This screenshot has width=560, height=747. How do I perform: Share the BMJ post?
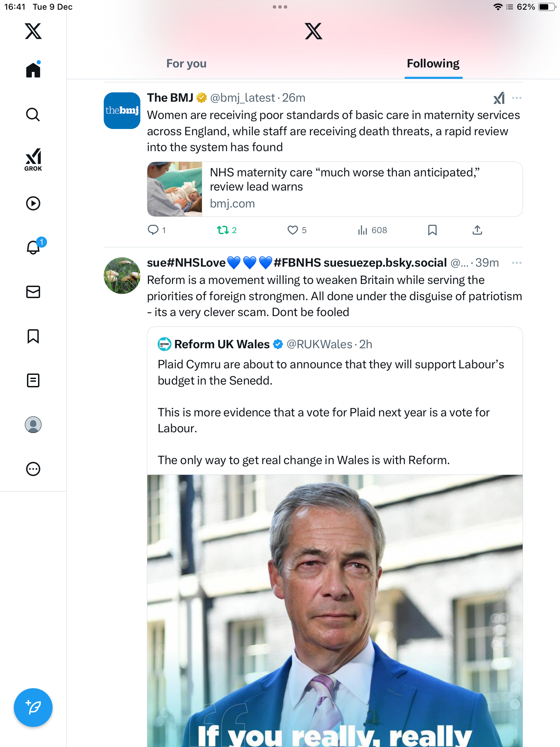pyautogui.click(x=477, y=230)
